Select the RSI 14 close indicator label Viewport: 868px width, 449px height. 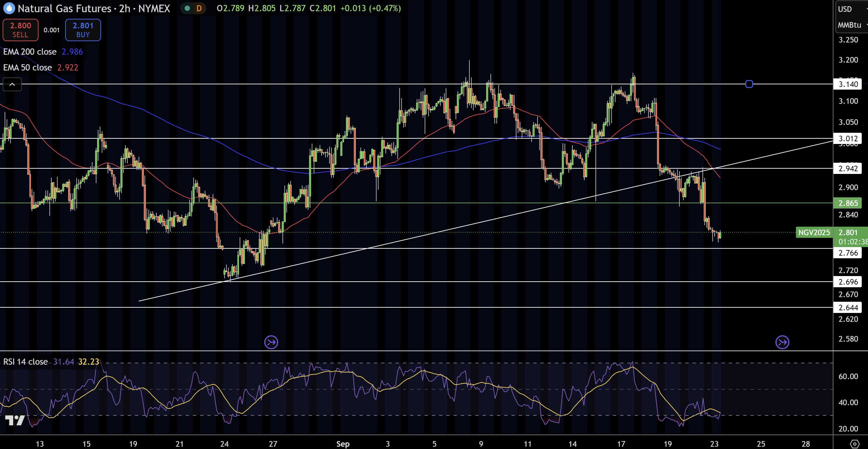point(26,362)
